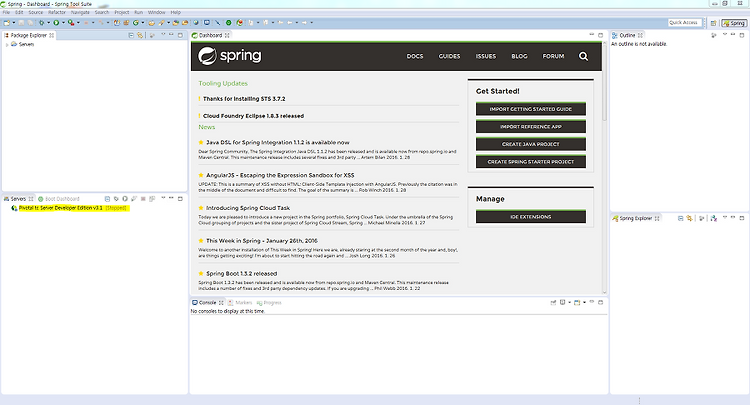Screen dimensions: 750x405
Task: Click the Display Selected Console icon
Action: [x=562, y=302]
